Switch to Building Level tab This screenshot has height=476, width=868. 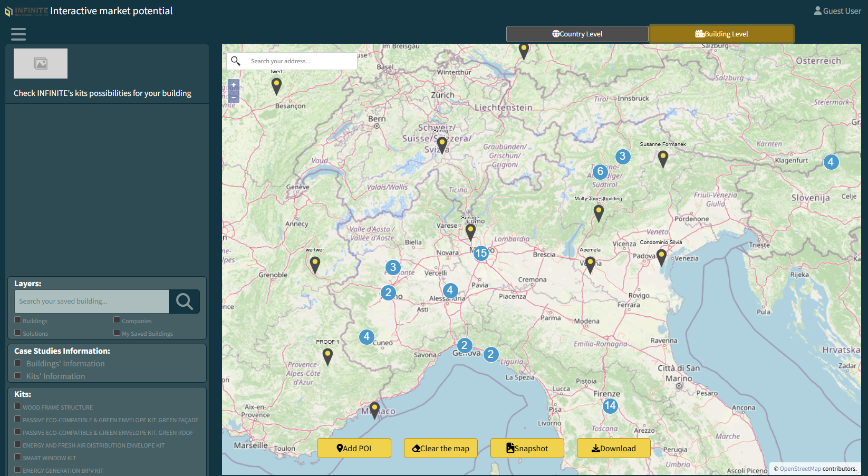point(721,34)
